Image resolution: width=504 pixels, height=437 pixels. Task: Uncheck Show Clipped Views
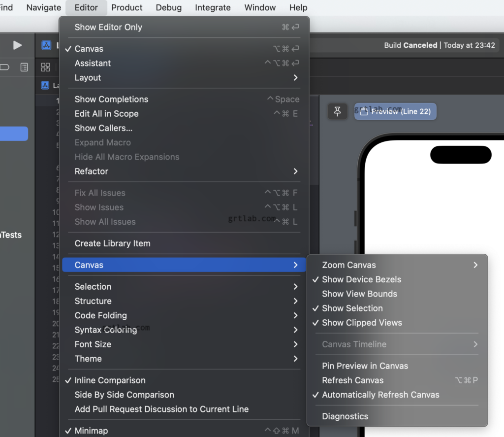362,323
